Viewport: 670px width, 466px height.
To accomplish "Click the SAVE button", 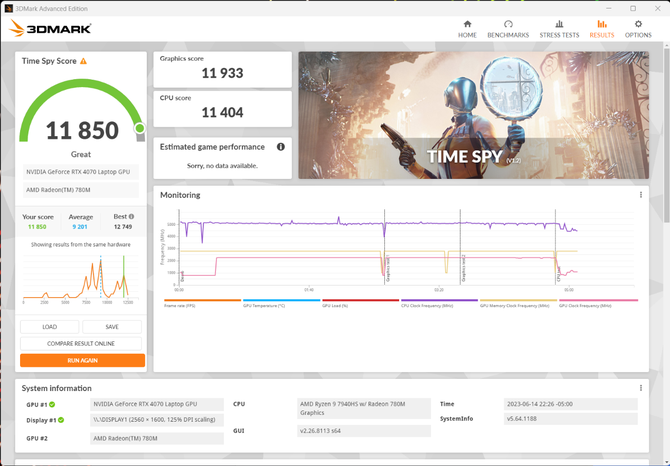I will click(112, 327).
